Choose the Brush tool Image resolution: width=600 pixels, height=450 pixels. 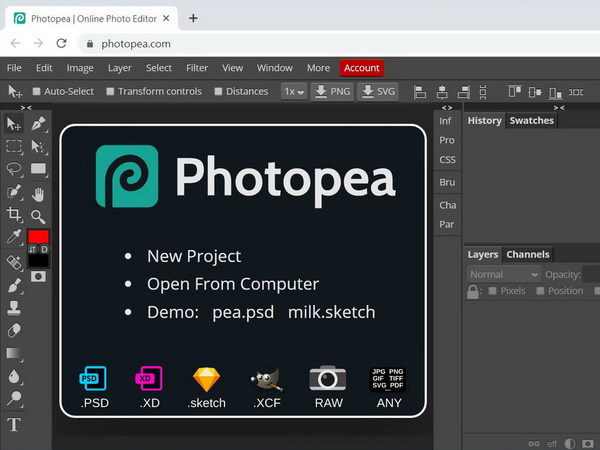coord(14,285)
